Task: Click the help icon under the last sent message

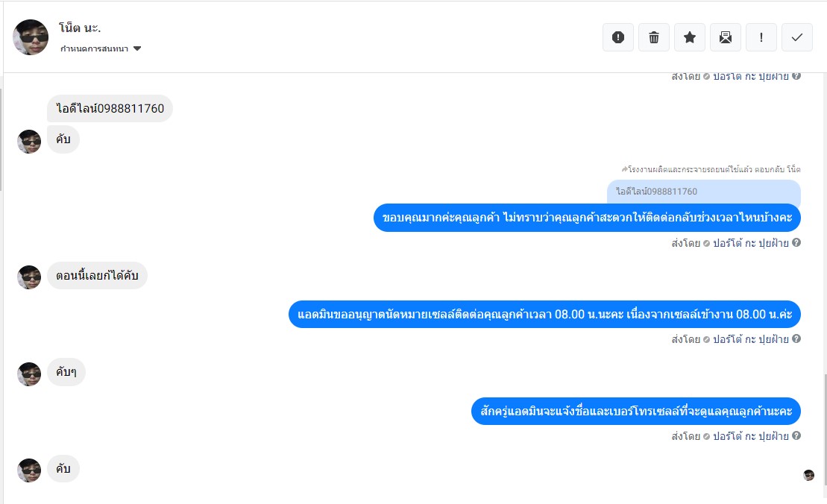Action: (x=796, y=435)
